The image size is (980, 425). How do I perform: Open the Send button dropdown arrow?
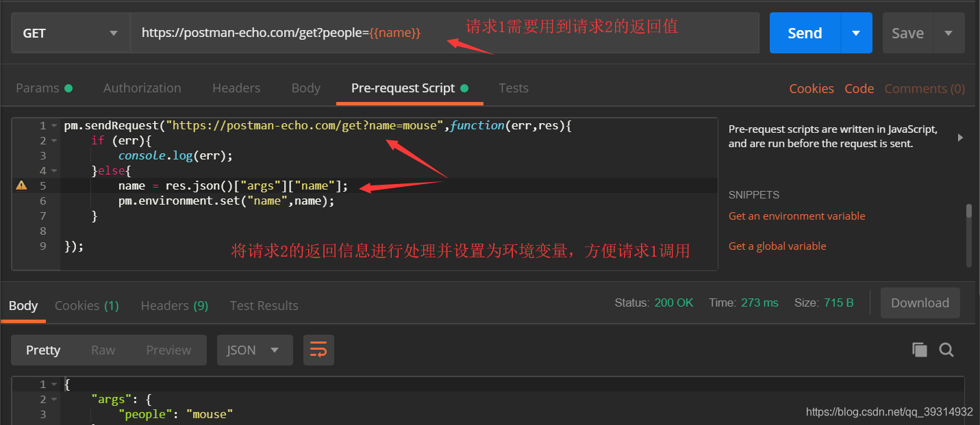tap(856, 33)
